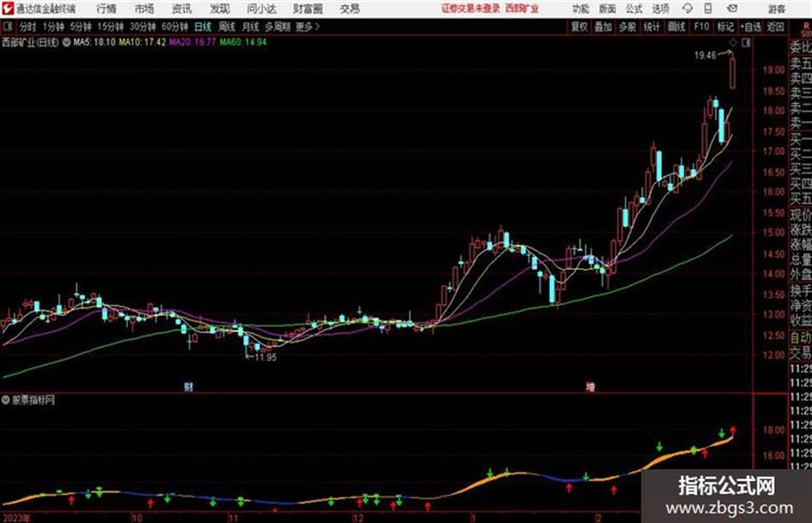Click the MA10: 17.42 value label

tap(143, 42)
